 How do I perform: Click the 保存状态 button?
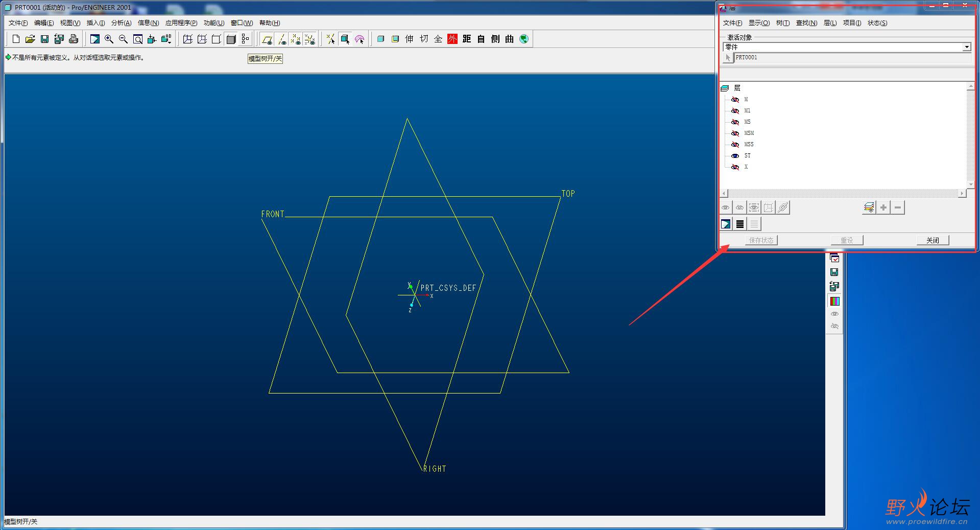[x=761, y=240]
